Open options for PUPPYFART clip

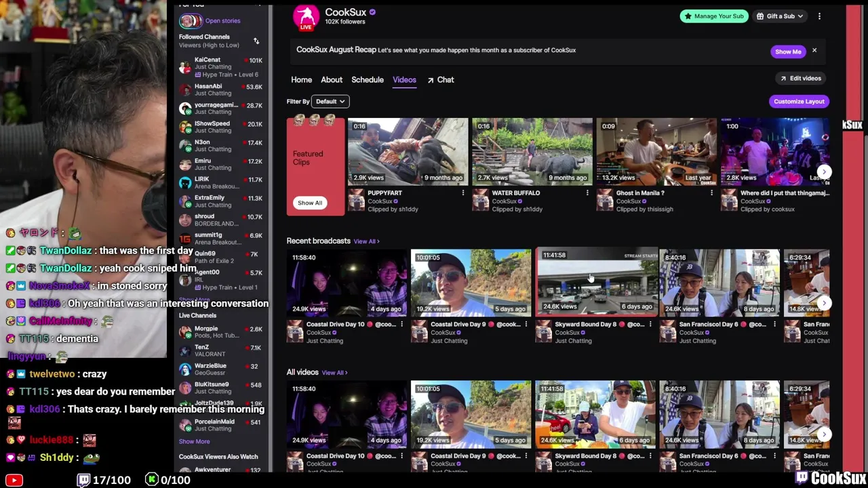click(x=463, y=193)
